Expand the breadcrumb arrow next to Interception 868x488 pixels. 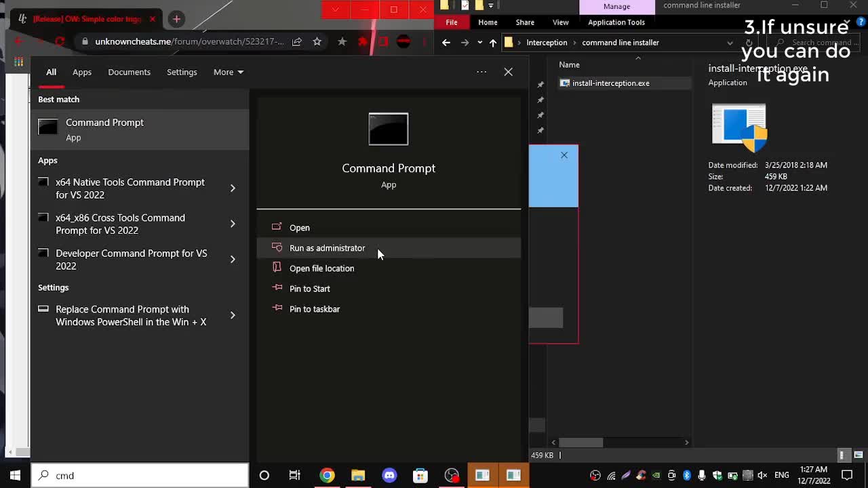point(574,42)
